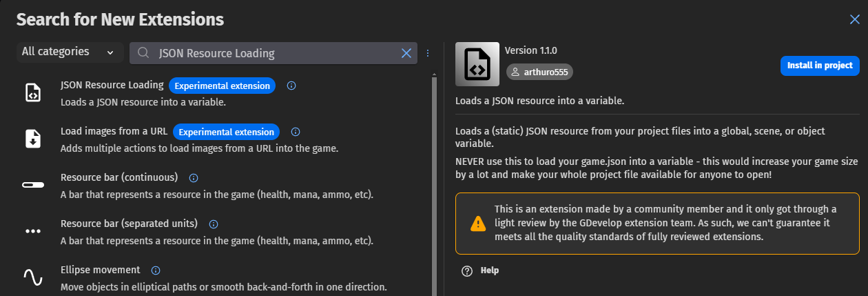Click the Experimental badge on JSON Resource Loading
Image resolution: width=868 pixels, height=296 pixels.
point(223,86)
